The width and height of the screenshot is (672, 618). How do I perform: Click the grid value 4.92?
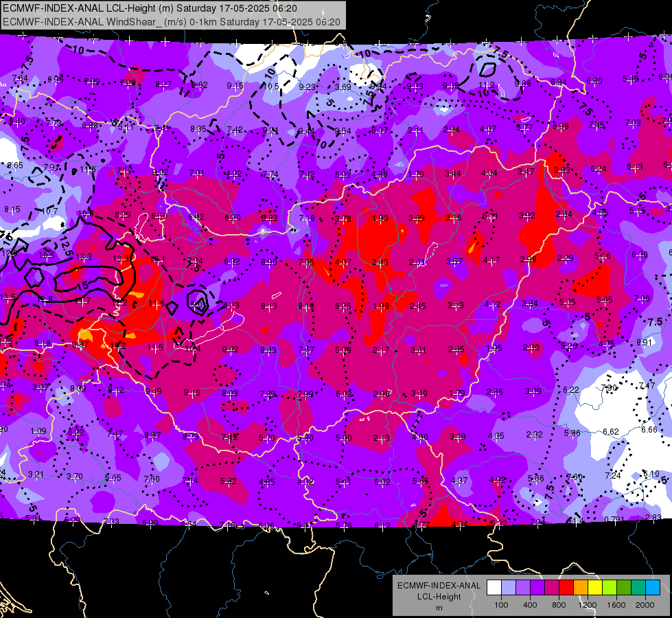coord(498,479)
